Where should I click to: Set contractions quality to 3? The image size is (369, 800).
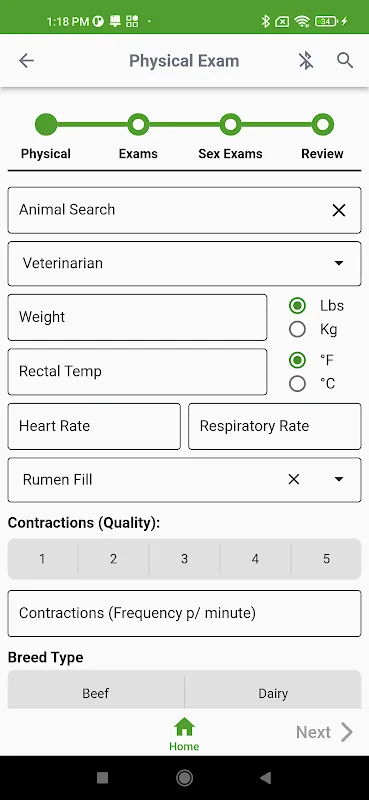184,559
